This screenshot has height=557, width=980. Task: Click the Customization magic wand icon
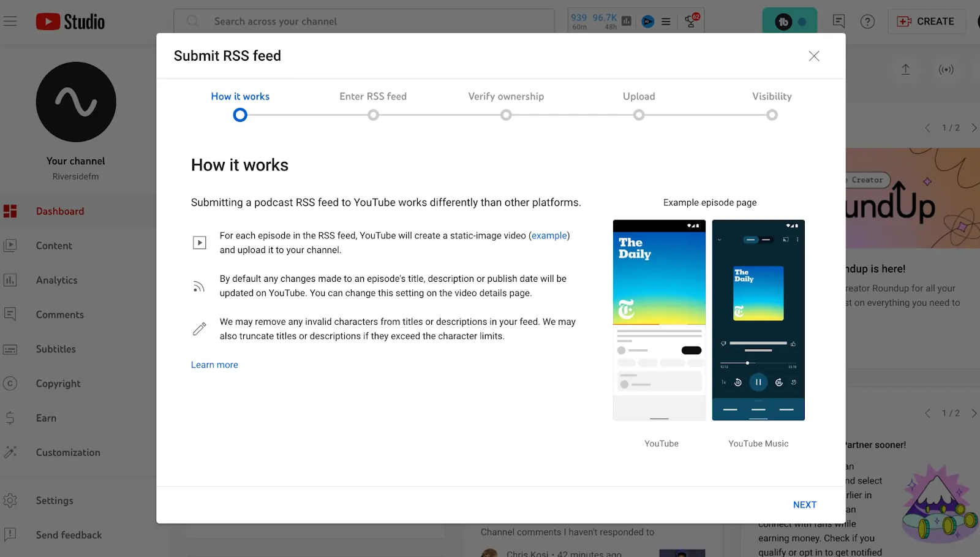pyautogui.click(x=10, y=452)
